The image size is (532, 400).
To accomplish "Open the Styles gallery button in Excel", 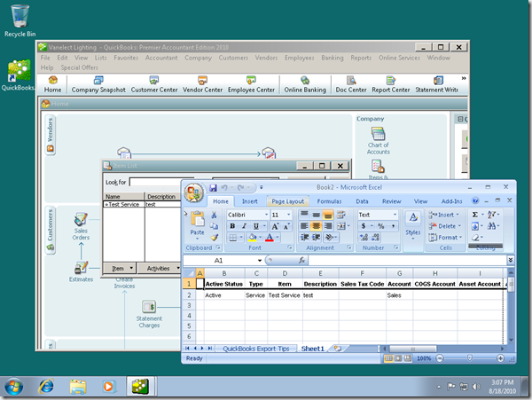I will click(413, 224).
